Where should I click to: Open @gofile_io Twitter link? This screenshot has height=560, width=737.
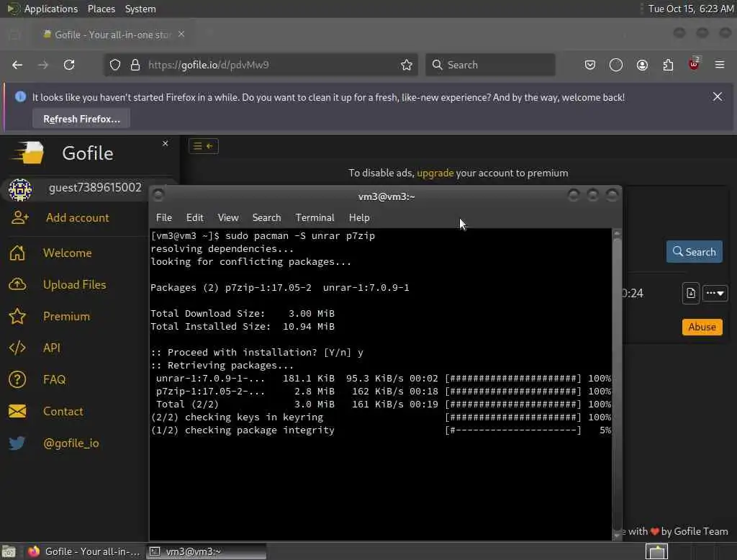pos(71,443)
